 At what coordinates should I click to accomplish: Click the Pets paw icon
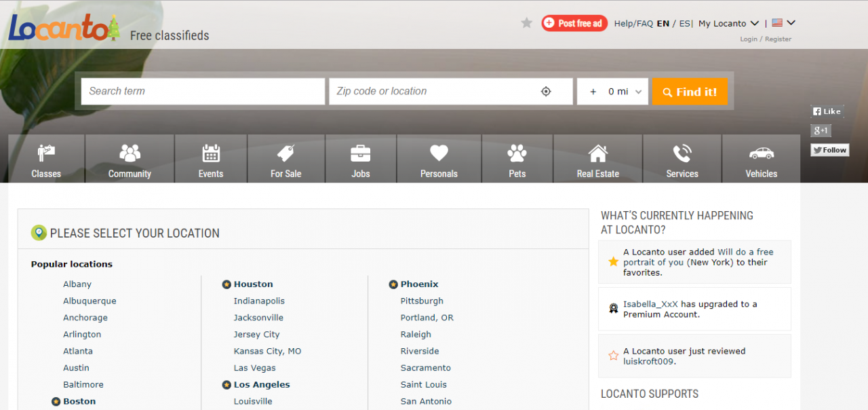(517, 153)
